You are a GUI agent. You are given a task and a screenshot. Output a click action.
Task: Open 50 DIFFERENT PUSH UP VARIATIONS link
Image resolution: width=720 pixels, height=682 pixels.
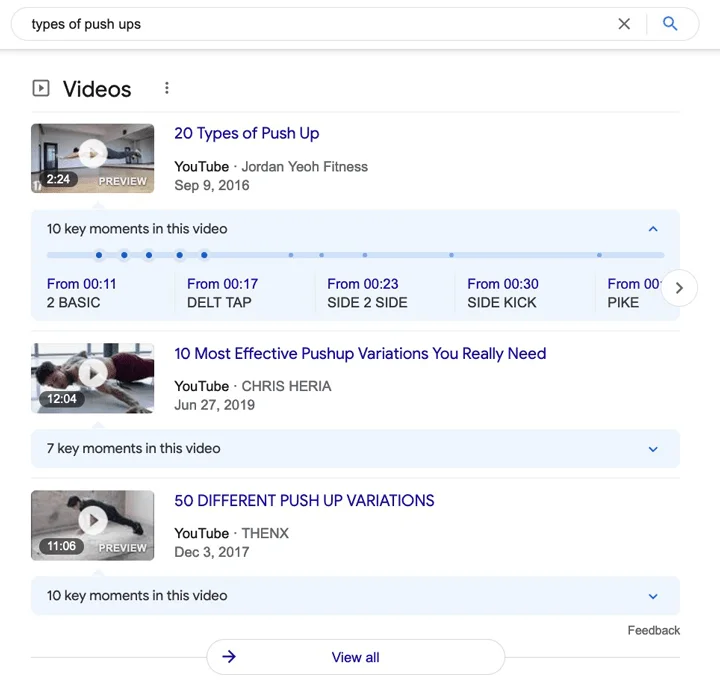pyautogui.click(x=304, y=501)
